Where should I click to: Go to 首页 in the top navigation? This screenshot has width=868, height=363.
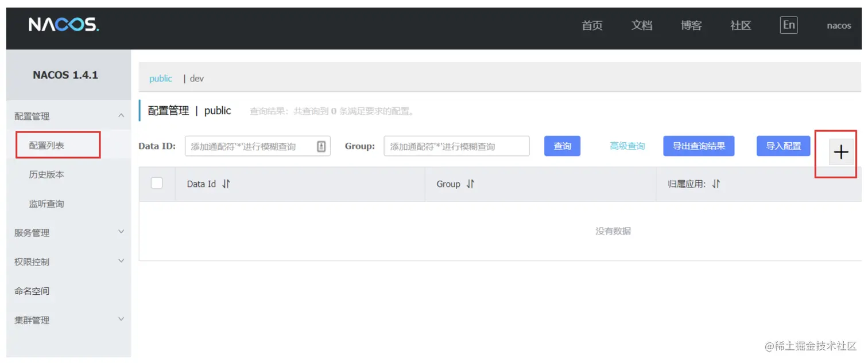(592, 25)
